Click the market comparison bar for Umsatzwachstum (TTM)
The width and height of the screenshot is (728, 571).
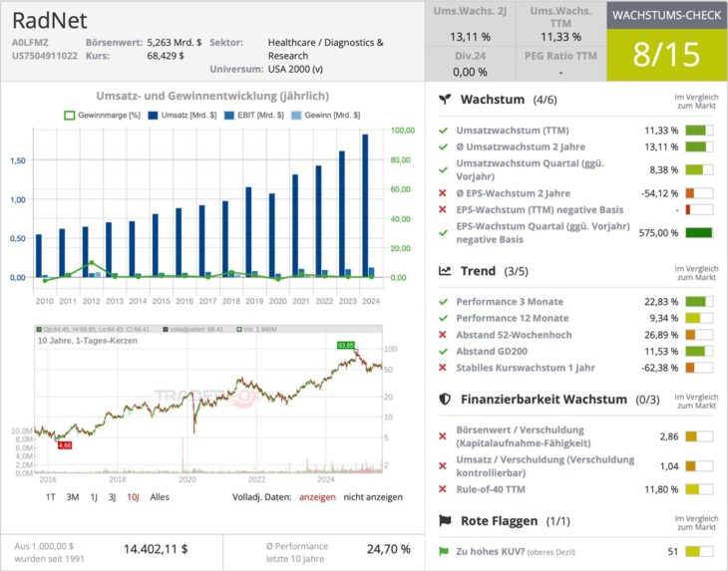tap(699, 131)
